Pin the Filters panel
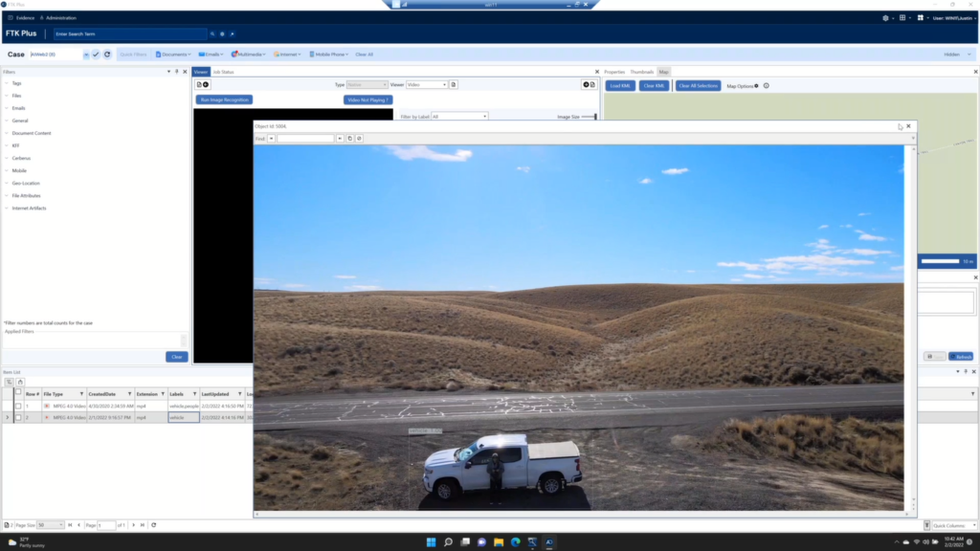980x551 pixels. pyautogui.click(x=177, y=72)
